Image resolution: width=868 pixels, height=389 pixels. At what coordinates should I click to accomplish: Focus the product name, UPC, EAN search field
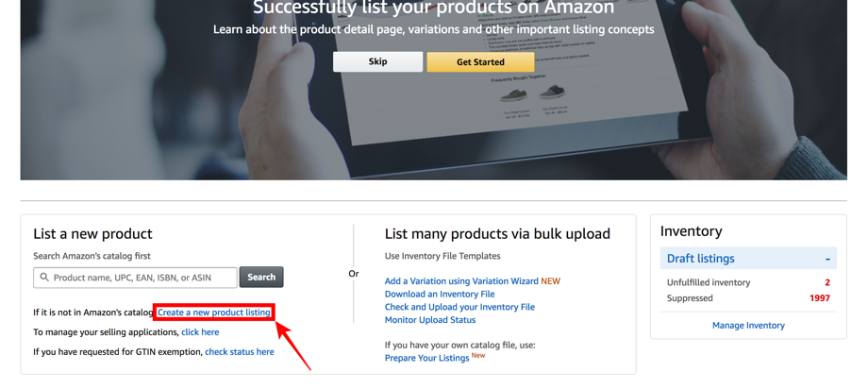pyautogui.click(x=135, y=277)
